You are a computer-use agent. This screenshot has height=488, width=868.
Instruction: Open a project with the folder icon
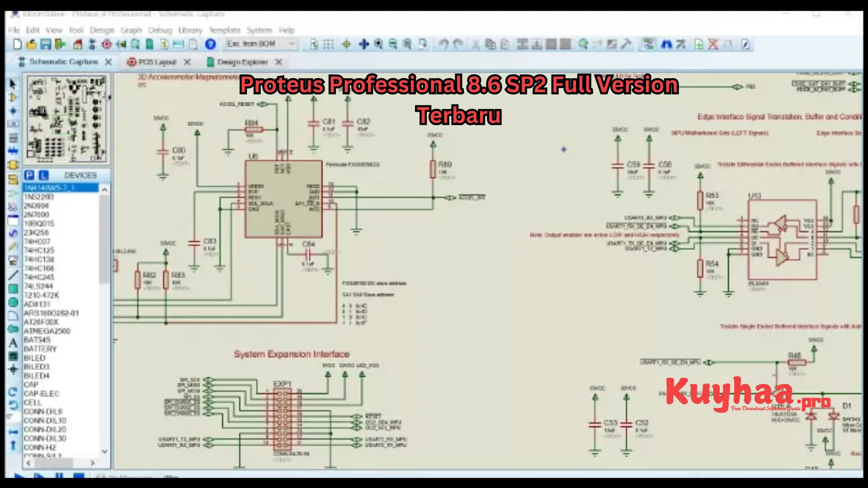[x=31, y=44]
